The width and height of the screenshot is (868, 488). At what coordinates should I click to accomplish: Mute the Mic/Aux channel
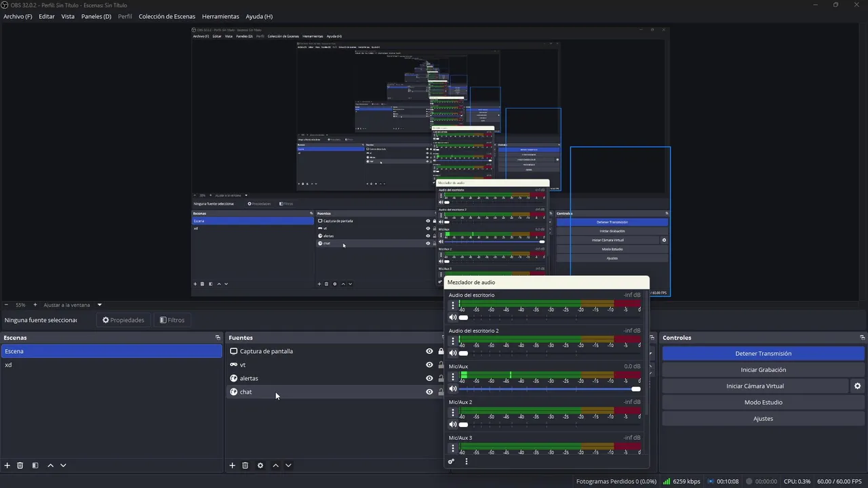point(452,389)
